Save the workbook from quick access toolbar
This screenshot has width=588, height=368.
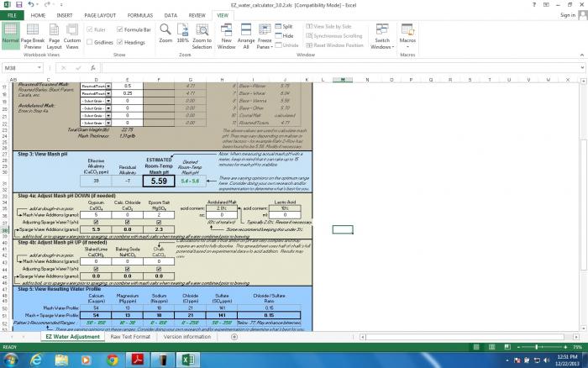coord(18,5)
